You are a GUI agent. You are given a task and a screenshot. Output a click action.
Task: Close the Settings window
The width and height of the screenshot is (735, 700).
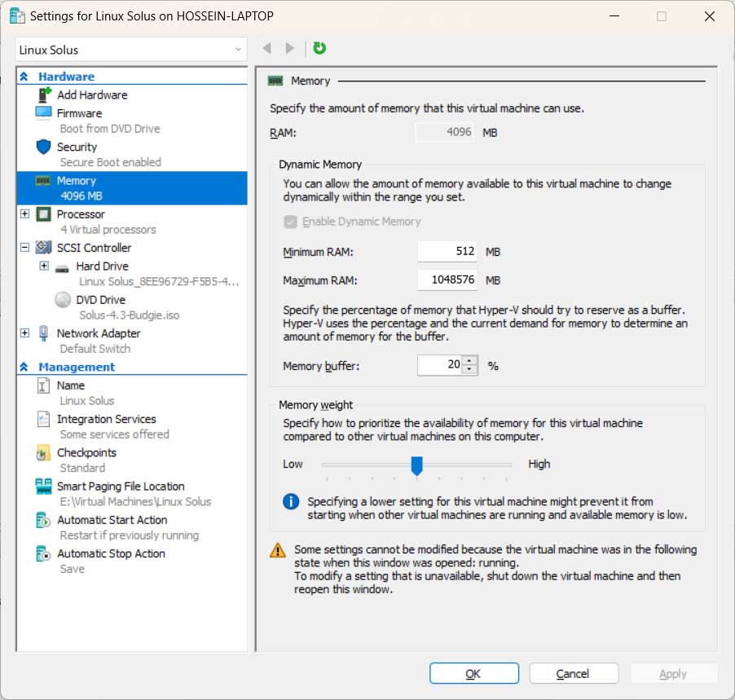point(710,16)
